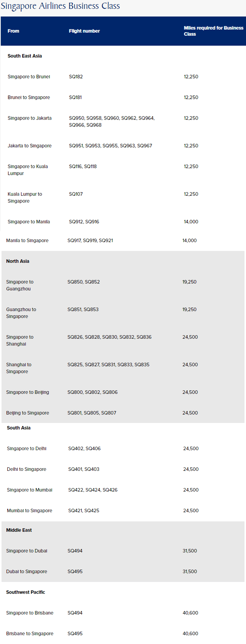Click flight number SQ182
This screenshot has width=246, height=644.
coord(76,77)
